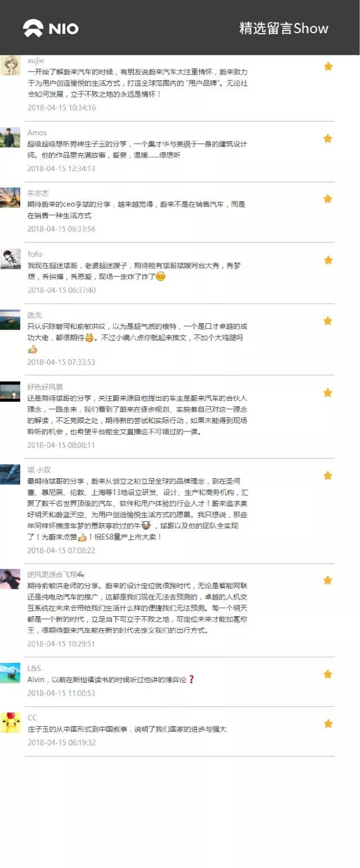Open Amos's profile avatar
This screenshot has height=868, width=360.
pos(10,137)
